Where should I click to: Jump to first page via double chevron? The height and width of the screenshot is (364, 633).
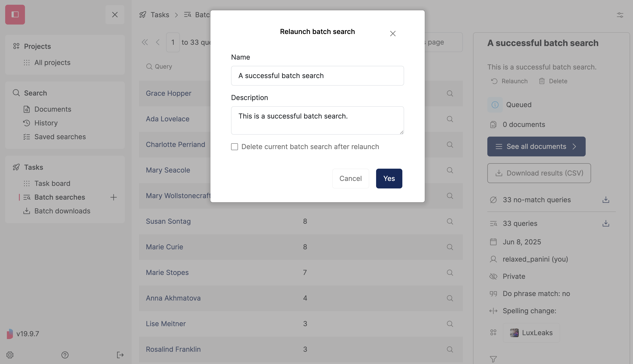145,42
